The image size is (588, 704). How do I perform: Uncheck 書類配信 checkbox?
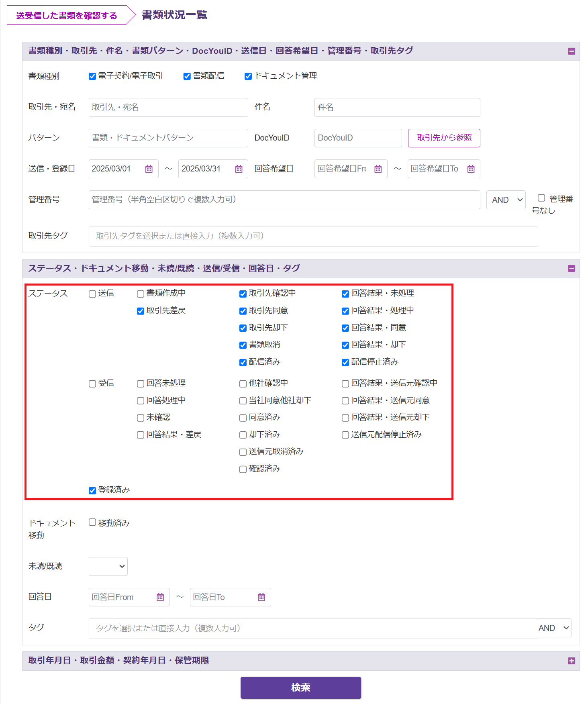[x=187, y=76]
